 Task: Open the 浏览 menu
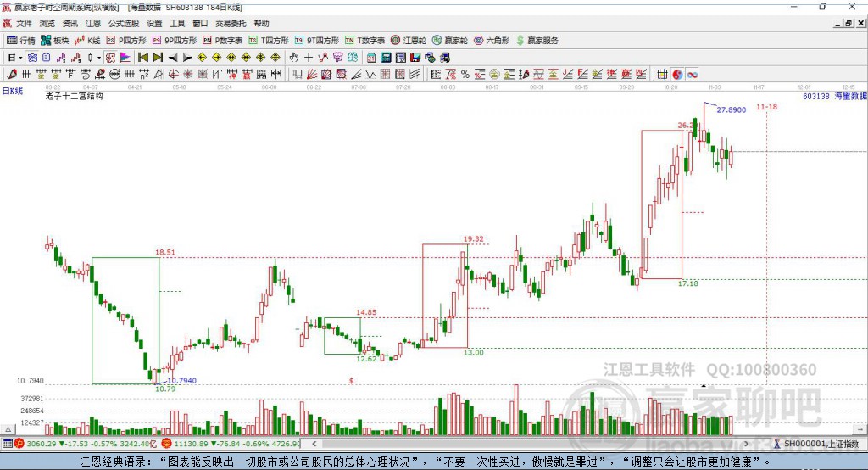click(x=47, y=23)
